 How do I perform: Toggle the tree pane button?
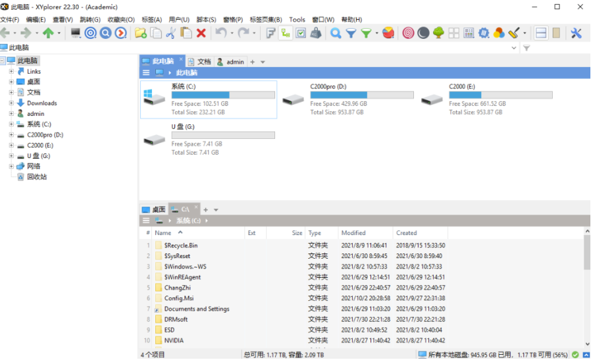pyautogui.click(x=286, y=33)
